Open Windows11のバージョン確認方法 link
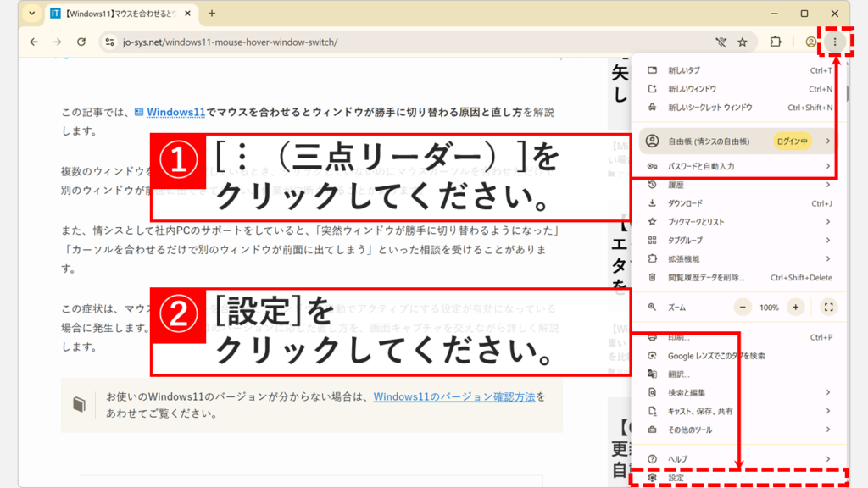Screen dimensions: 868x488 (x=454, y=396)
